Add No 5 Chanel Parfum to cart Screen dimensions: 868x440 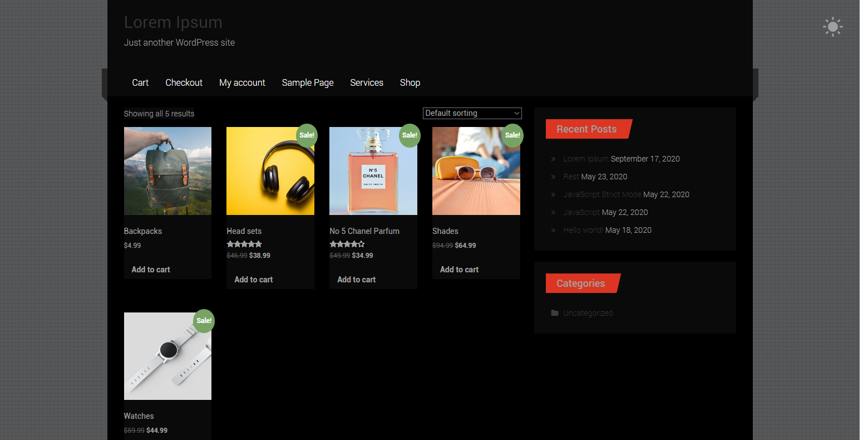(357, 280)
